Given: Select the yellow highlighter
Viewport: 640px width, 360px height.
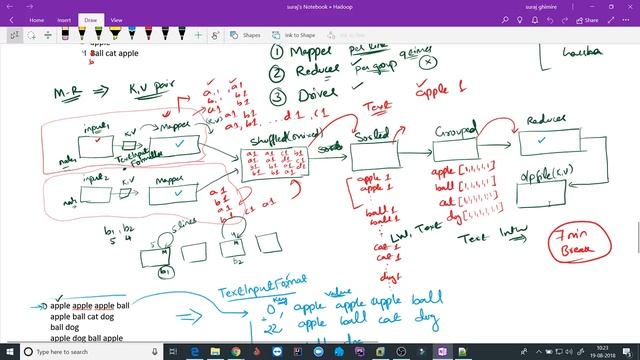Looking at the screenshot, I should click(x=115, y=34).
